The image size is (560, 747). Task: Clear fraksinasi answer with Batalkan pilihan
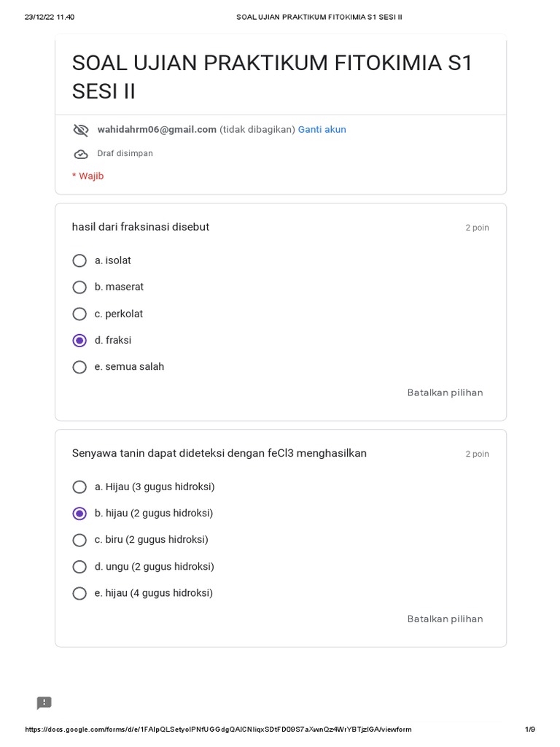pyautogui.click(x=445, y=392)
